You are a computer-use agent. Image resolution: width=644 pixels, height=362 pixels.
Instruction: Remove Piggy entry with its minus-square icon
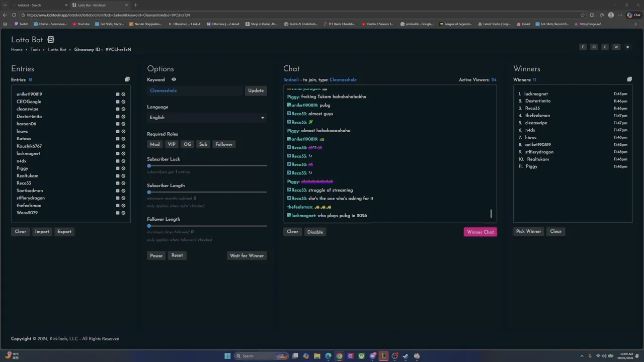click(x=118, y=168)
